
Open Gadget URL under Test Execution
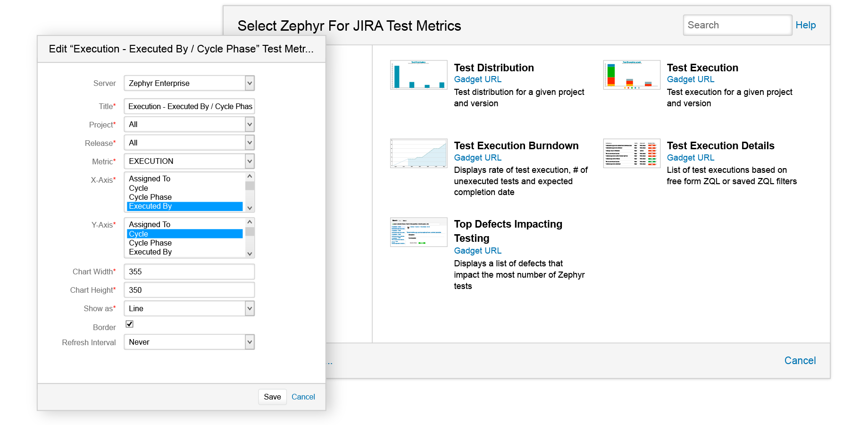click(691, 79)
